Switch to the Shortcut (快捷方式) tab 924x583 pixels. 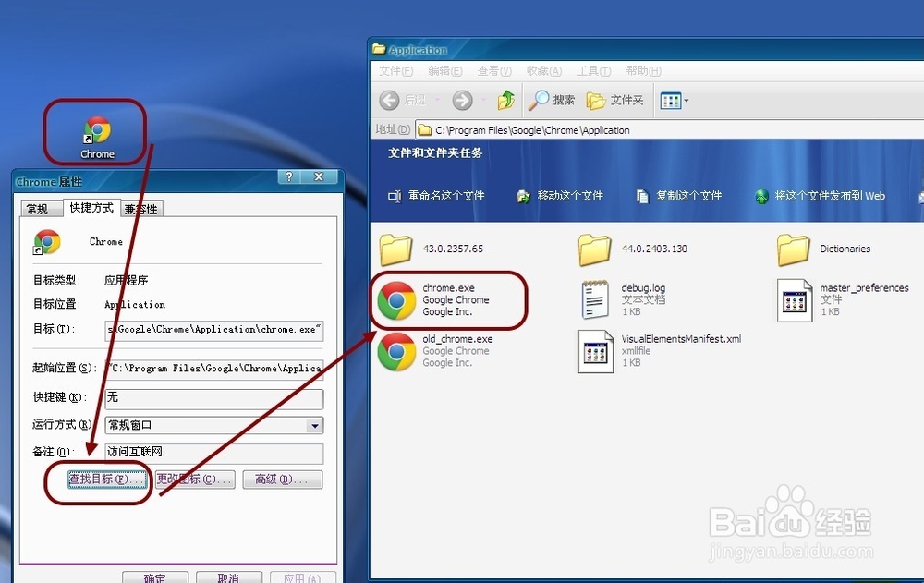[x=91, y=208]
